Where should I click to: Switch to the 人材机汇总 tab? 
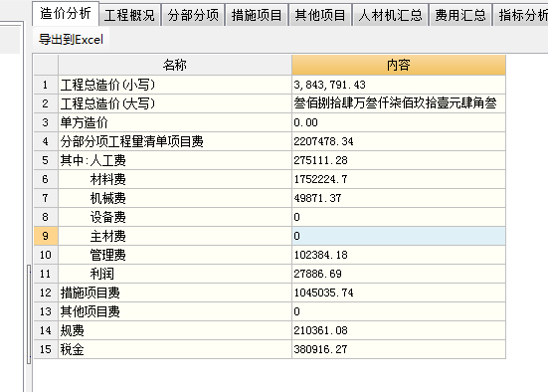click(x=391, y=15)
